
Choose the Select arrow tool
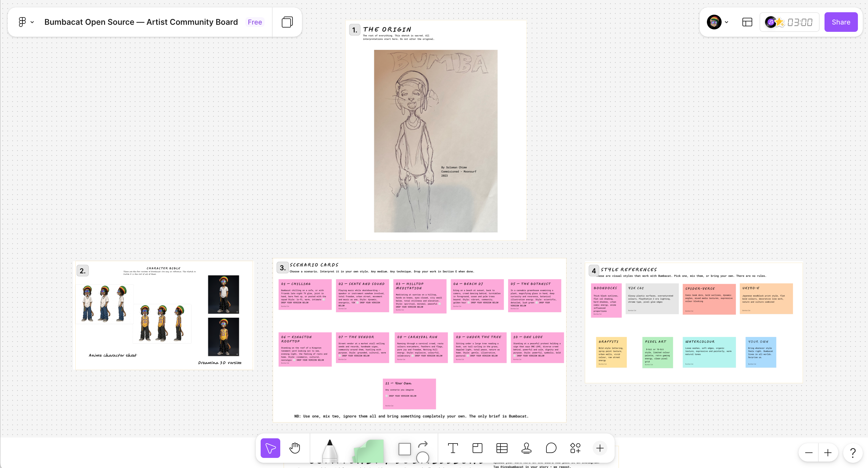(270, 448)
